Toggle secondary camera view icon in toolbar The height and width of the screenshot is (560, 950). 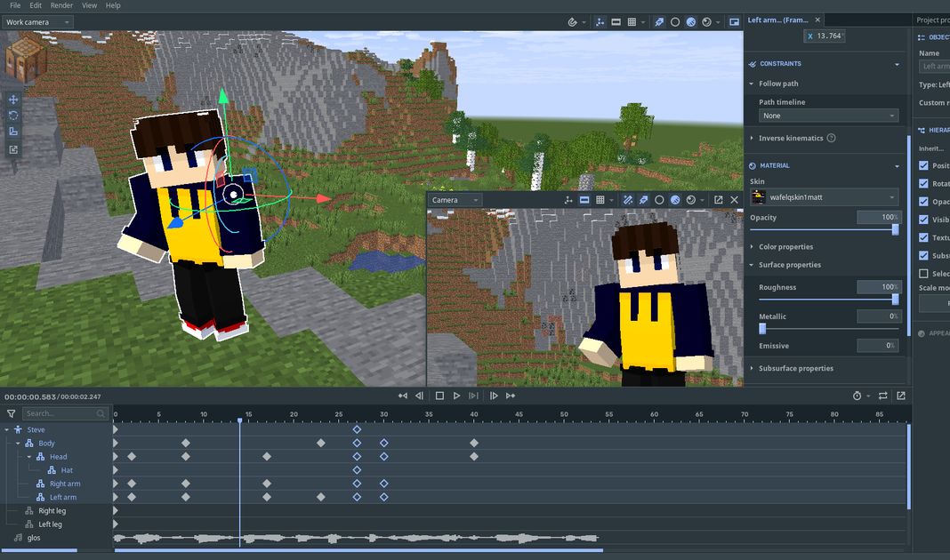click(x=734, y=21)
